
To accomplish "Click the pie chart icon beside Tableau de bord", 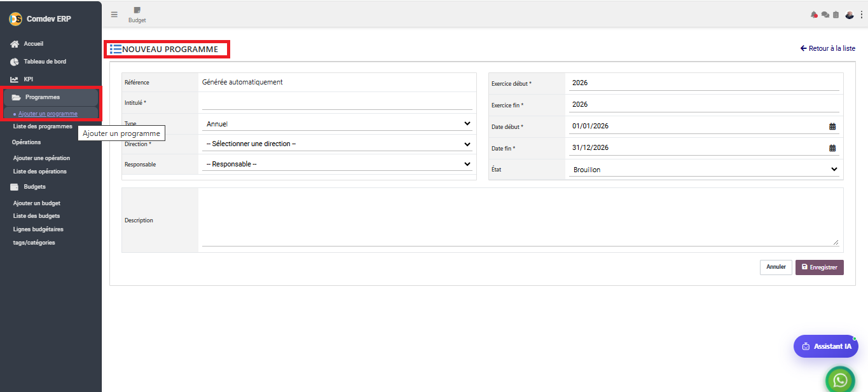I will tap(15, 62).
